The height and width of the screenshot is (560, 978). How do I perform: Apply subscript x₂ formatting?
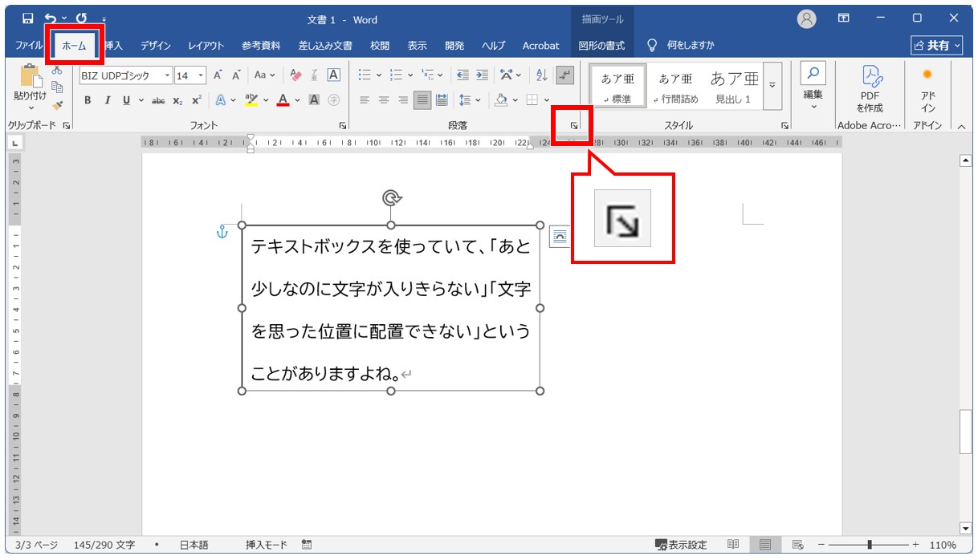point(177,100)
